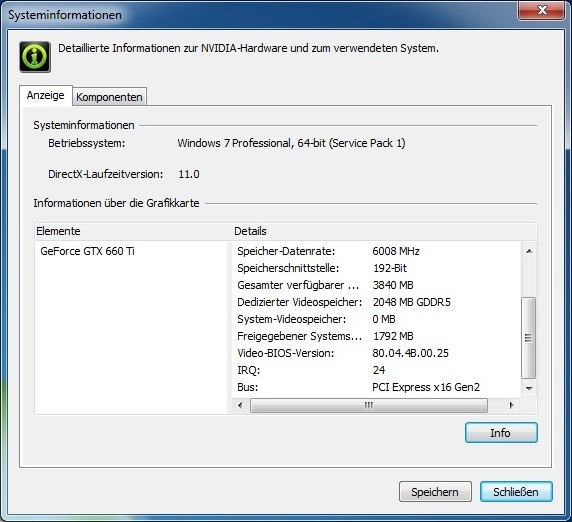Select the Dedizierter Videospeicher label
This screenshot has height=522, width=572.
point(299,302)
